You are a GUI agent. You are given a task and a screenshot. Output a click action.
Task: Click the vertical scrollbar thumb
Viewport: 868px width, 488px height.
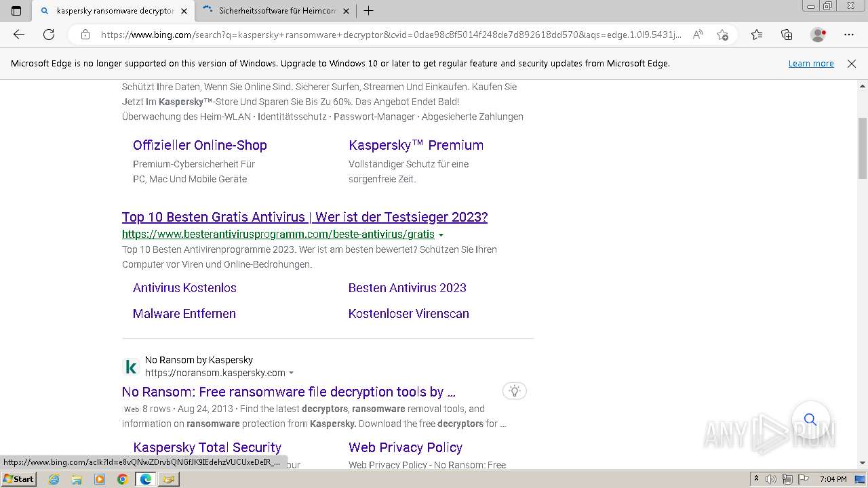(x=863, y=148)
